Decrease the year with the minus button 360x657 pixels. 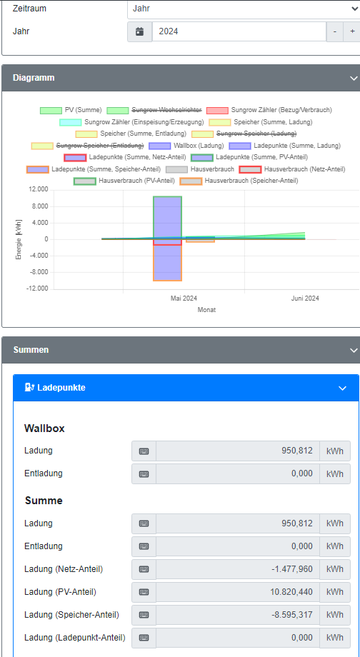(334, 31)
